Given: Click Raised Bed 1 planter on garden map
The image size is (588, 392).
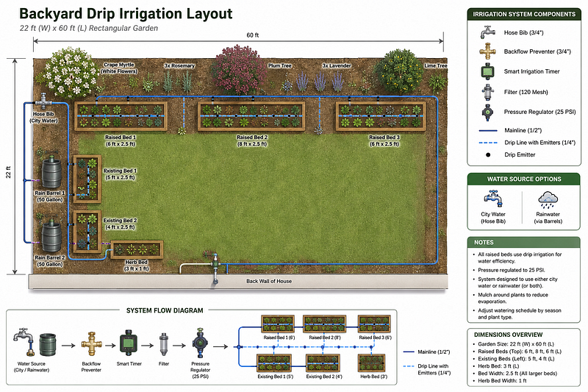Looking at the screenshot, I should point(121,116).
